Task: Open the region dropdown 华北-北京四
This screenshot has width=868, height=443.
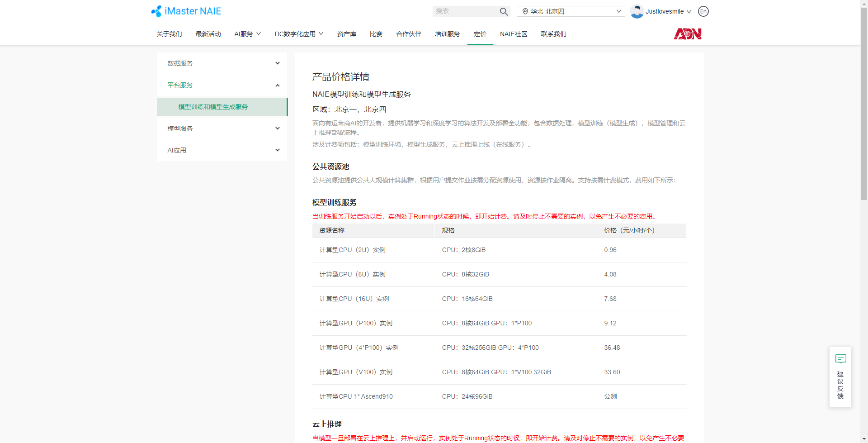Action: pos(571,11)
